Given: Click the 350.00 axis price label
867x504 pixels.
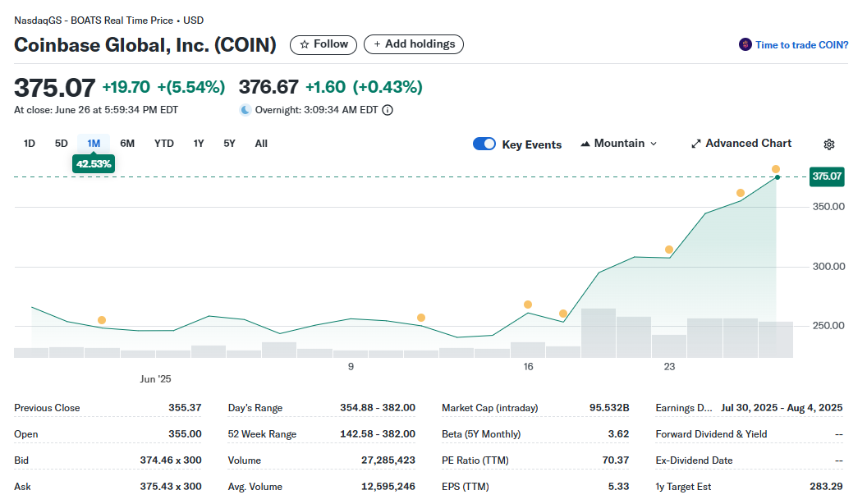Looking at the screenshot, I should pyautogui.click(x=828, y=207).
